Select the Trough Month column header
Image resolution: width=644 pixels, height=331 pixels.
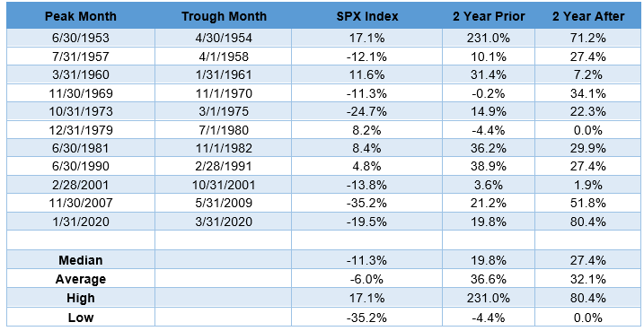click(x=224, y=16)
